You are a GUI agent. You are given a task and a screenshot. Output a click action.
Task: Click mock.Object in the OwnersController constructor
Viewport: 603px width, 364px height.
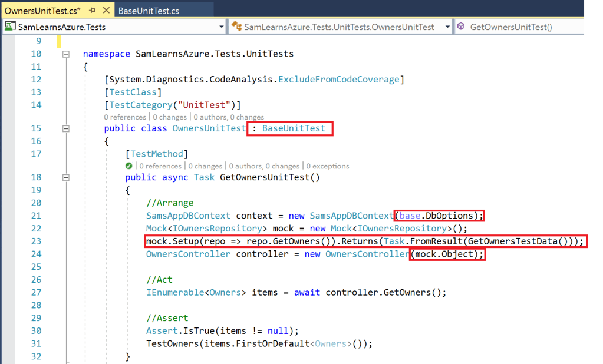tap(446, 254)
